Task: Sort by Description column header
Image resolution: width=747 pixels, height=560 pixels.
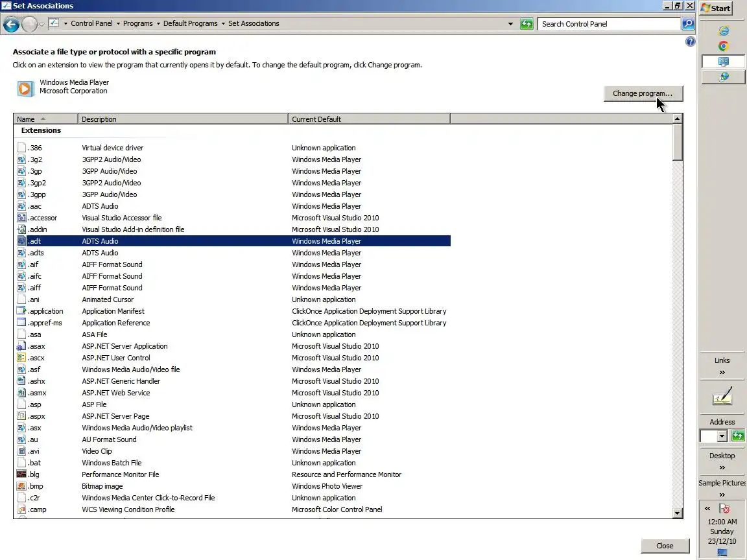Action: [x=183, y=119]
